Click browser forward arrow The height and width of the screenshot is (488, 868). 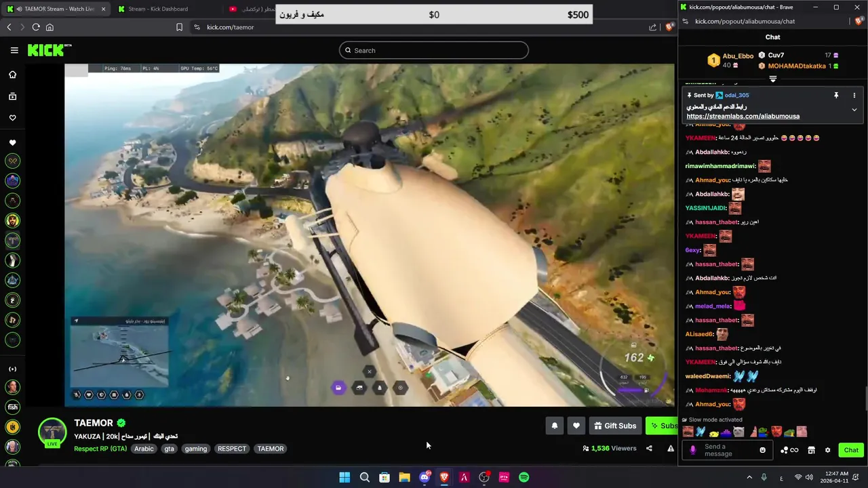[22, 27]
